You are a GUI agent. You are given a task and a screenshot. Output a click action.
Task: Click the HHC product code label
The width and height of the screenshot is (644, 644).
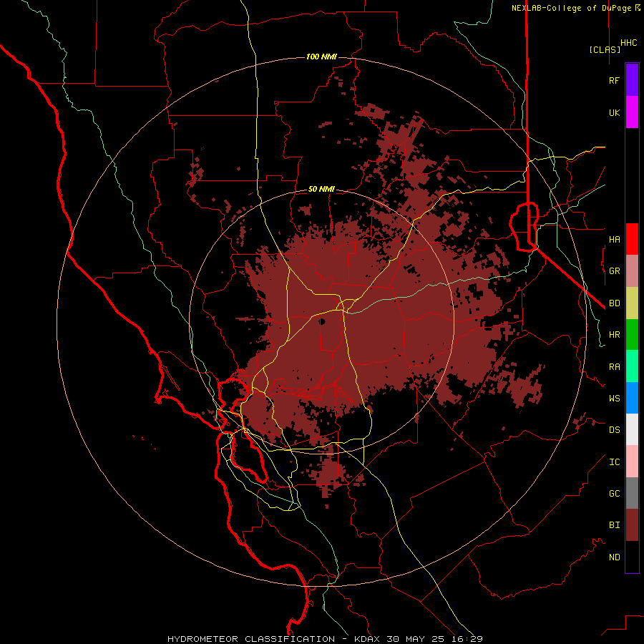click(629, 43)
